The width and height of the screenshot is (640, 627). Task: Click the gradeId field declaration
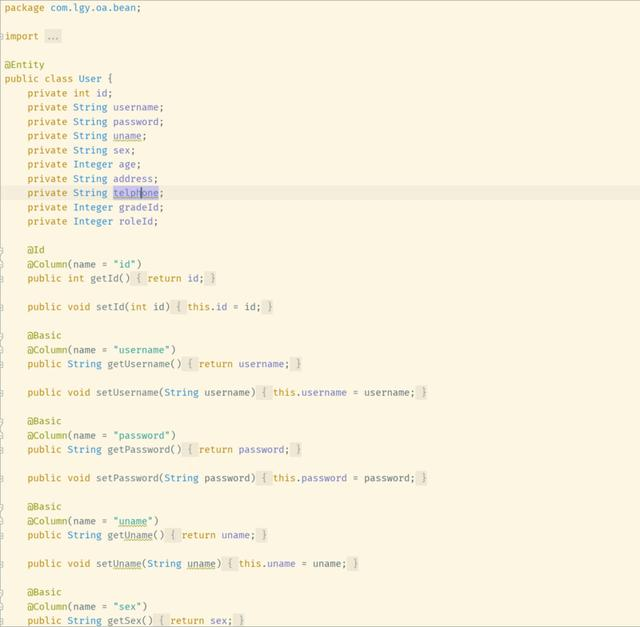click(139, 207)
